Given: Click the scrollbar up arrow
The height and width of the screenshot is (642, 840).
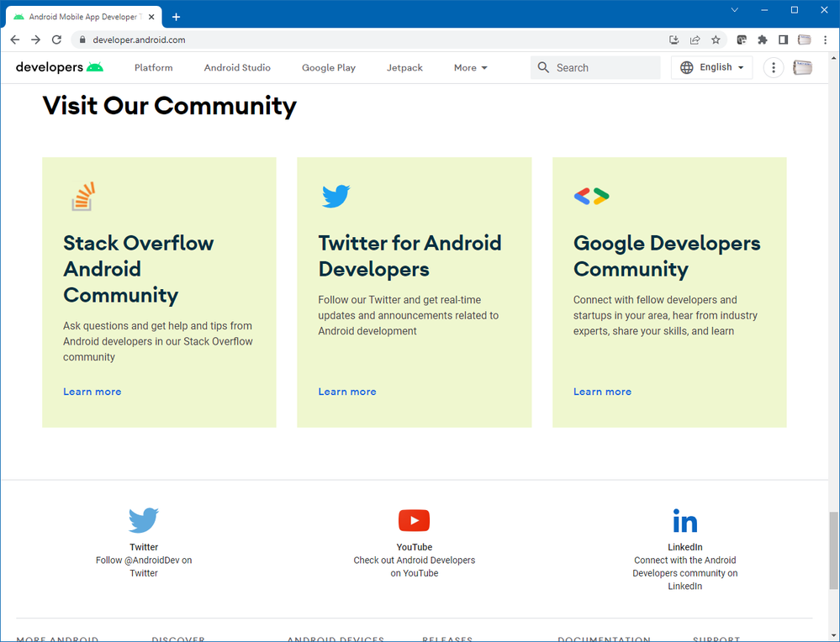Looking at the screenshot, I should click(833, 57).
